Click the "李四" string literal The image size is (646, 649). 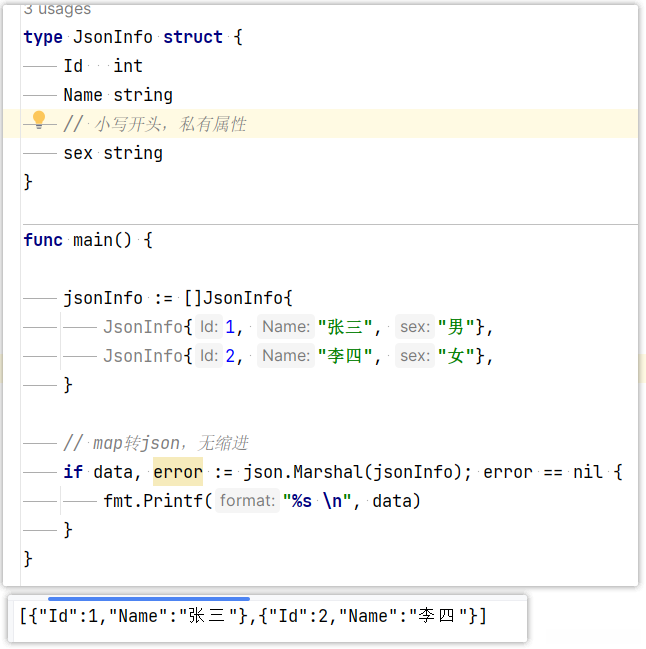344,356
